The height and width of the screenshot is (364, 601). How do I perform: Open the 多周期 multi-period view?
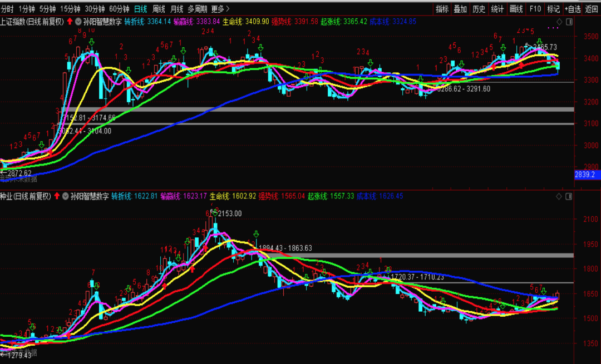click(x=197, y=9)
